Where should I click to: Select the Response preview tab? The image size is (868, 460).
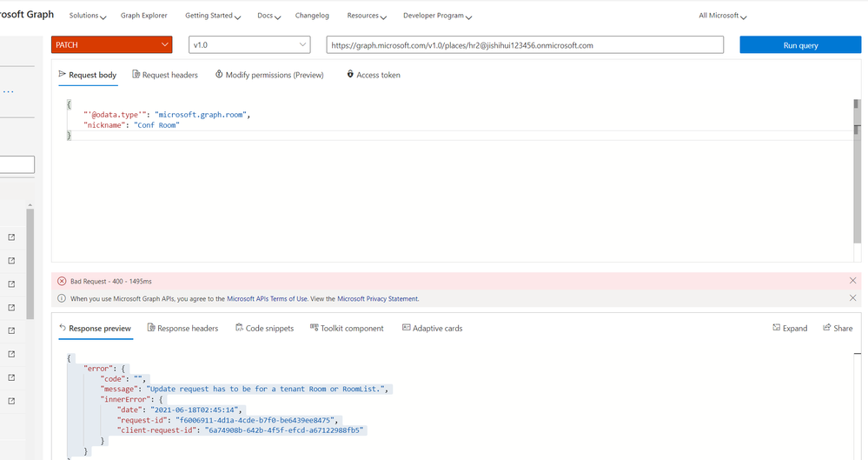96,328
